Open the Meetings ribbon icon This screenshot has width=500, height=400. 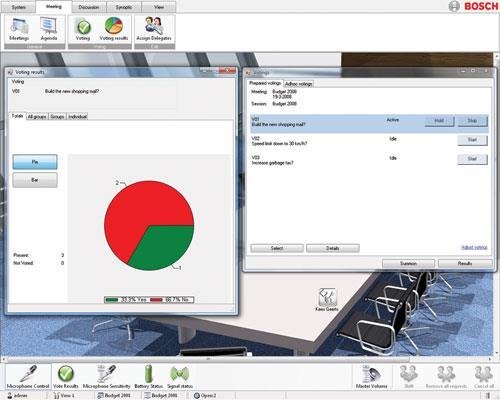click(x=19, y=29)
